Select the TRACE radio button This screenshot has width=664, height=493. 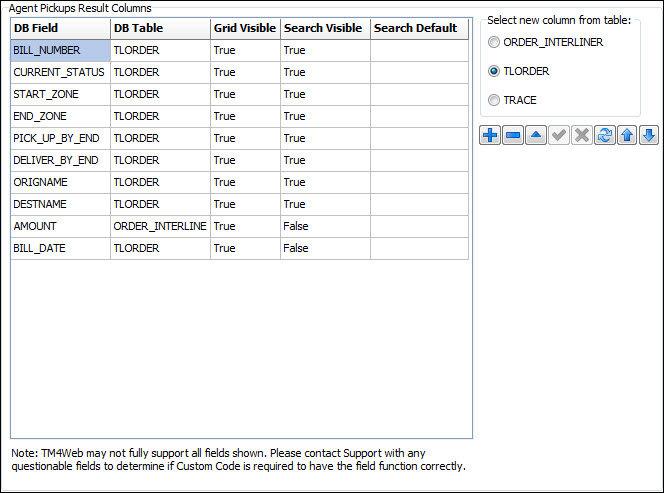pos(494,100)
